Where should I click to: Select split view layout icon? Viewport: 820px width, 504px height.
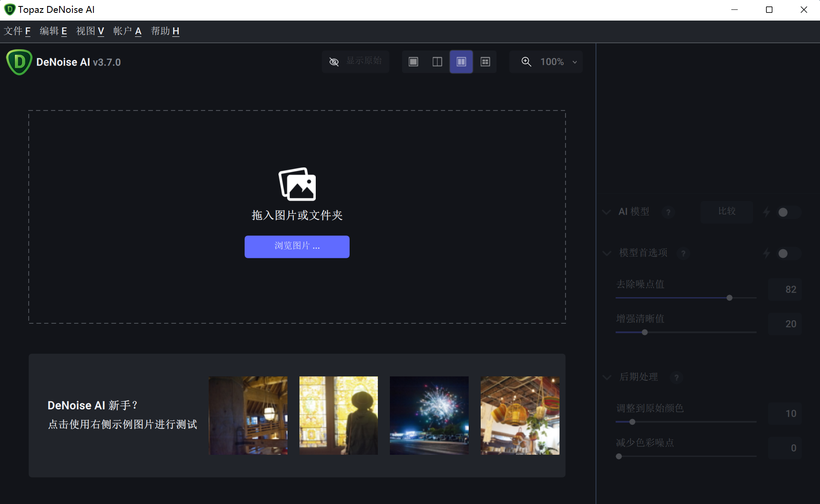[x=437, y=62]
